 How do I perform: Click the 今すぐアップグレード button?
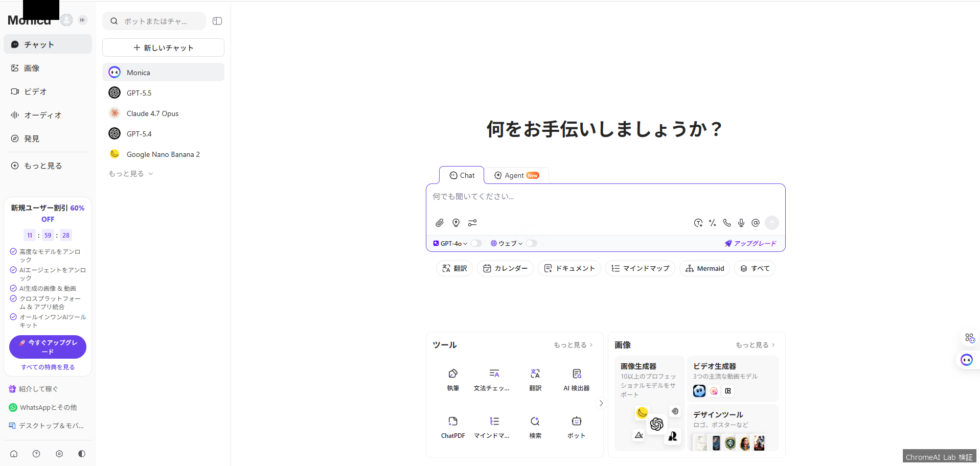tap(48, 347)
